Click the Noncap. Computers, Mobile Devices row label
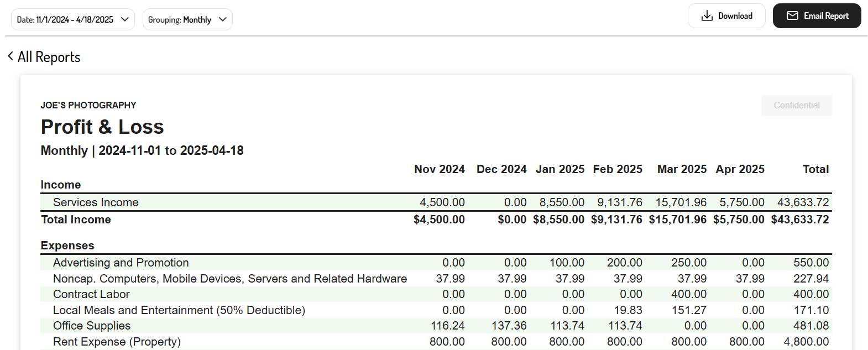The image size is (868, 350). pos(230,279)
